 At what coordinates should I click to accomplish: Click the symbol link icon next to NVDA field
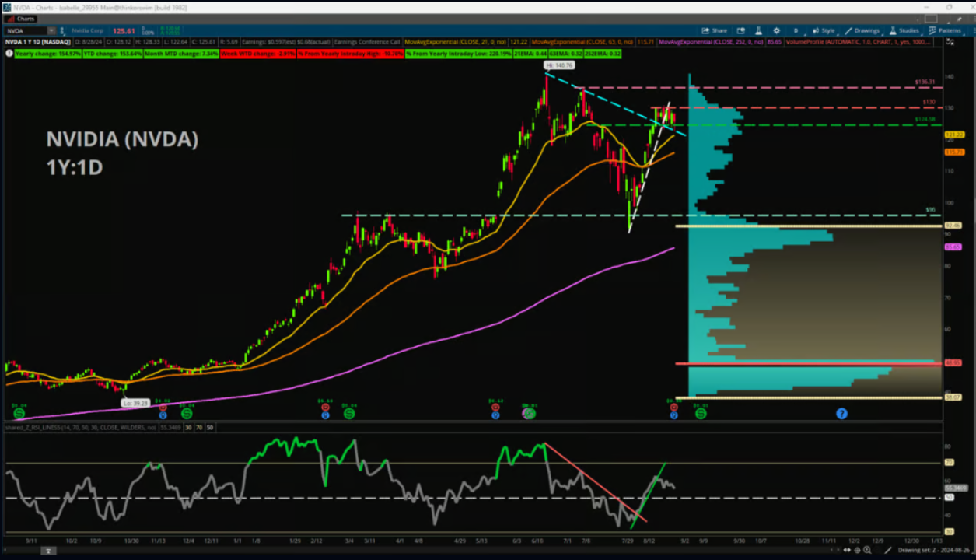[64, 31]
